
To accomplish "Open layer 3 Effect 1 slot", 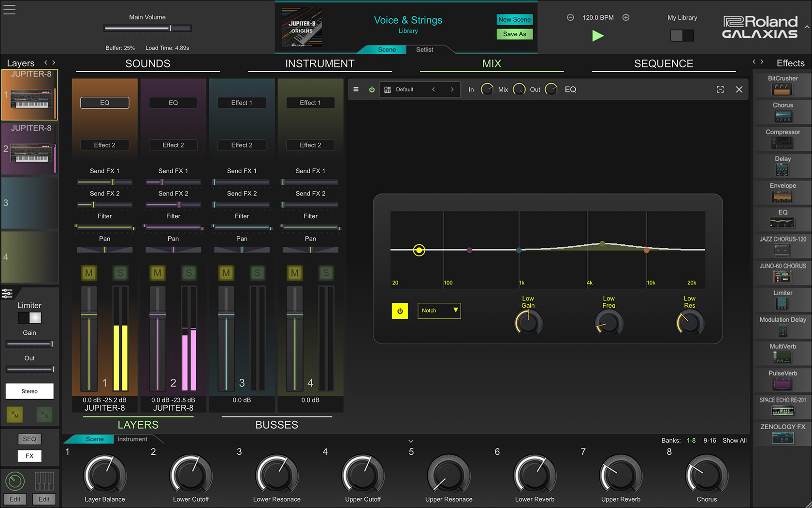I will pyautogui.click(x=242, y=103).
